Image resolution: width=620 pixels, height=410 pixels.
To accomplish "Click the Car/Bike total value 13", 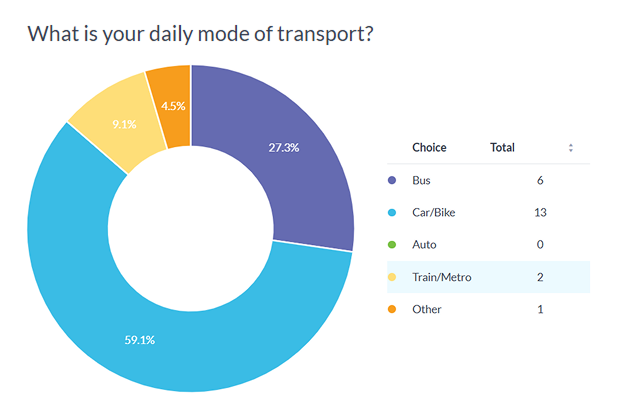I will click(540, 213).
